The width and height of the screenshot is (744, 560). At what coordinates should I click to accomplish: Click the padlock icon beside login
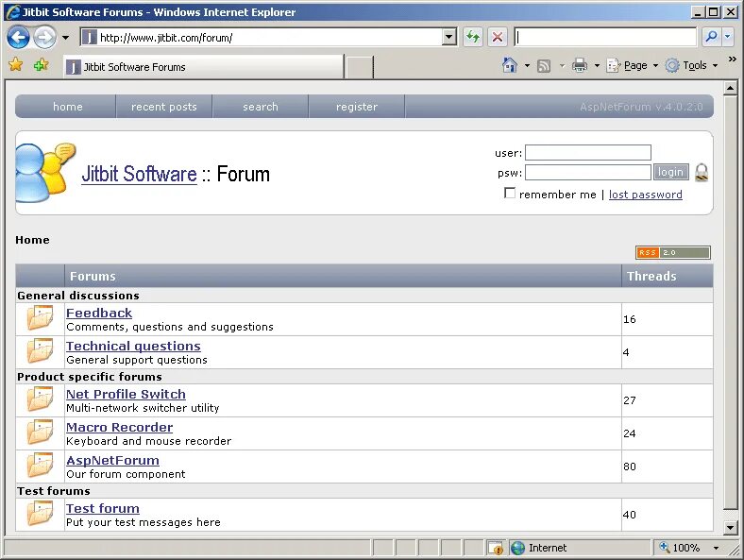coord(702,172)
